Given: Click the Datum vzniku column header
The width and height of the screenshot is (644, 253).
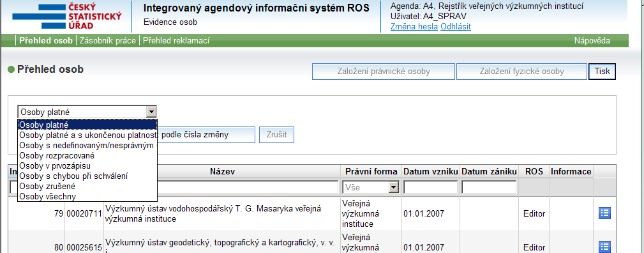Looking at the screenshot, I should point(430,172).
